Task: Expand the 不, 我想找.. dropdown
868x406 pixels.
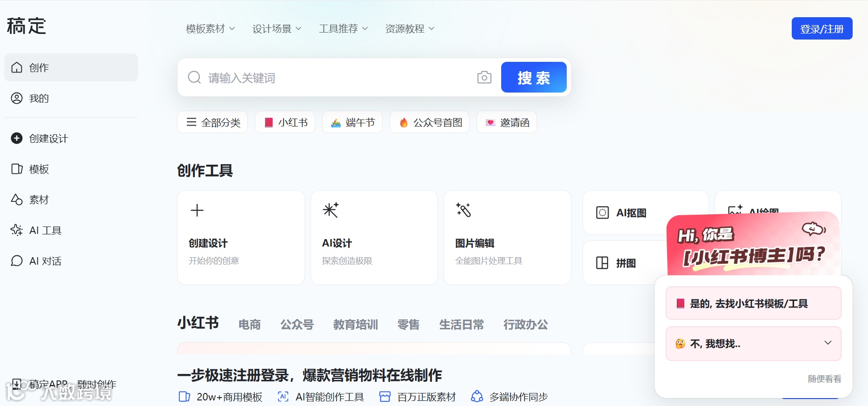Action: tap(754, 344)
